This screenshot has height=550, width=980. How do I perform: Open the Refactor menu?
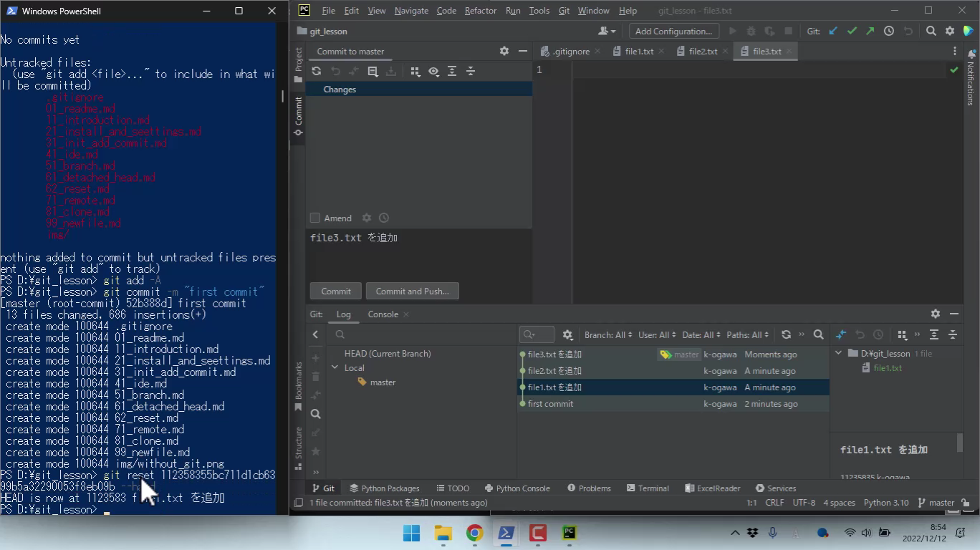[480, 11]
